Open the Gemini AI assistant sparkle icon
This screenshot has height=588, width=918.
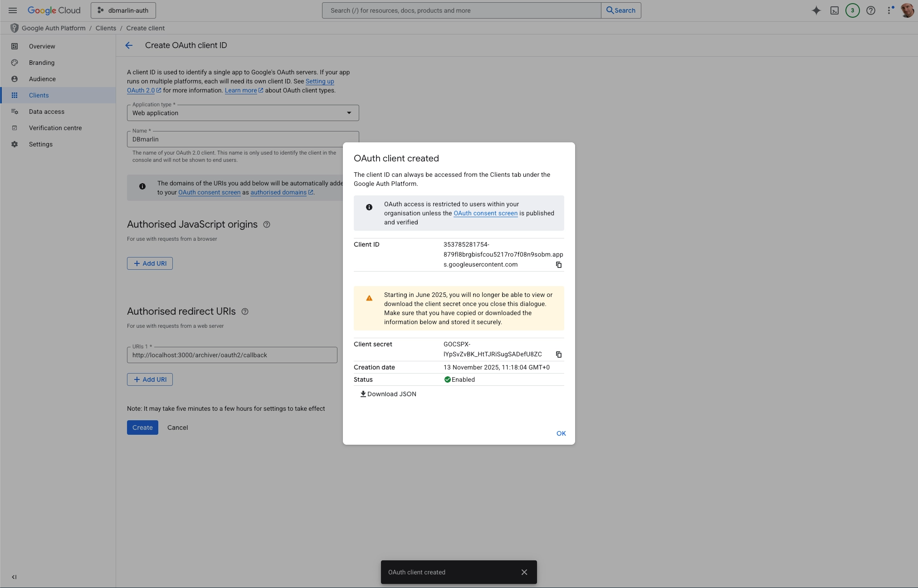816,10
